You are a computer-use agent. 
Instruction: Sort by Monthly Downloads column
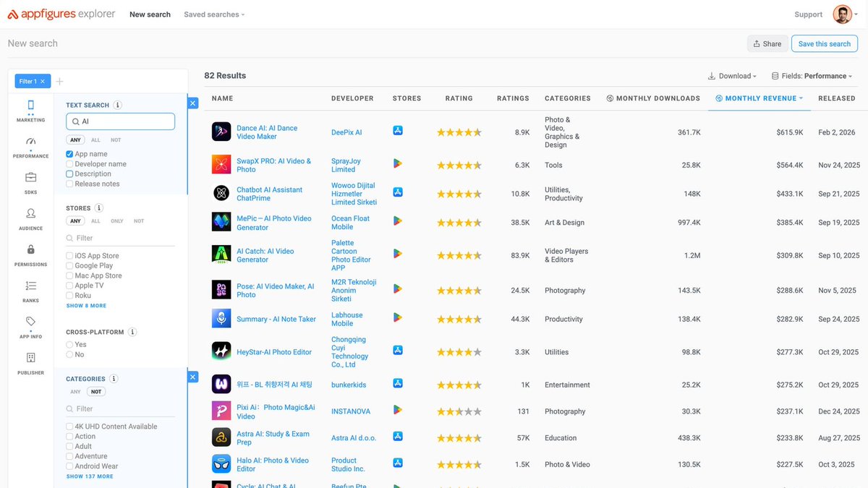click(x=653, y=98)
